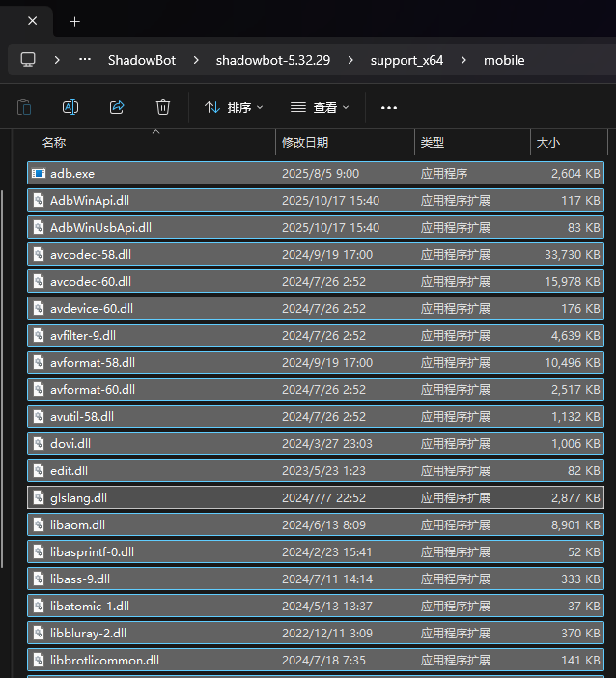
Task: Click the edit.dll file icon
Action: tap(39, 470)
